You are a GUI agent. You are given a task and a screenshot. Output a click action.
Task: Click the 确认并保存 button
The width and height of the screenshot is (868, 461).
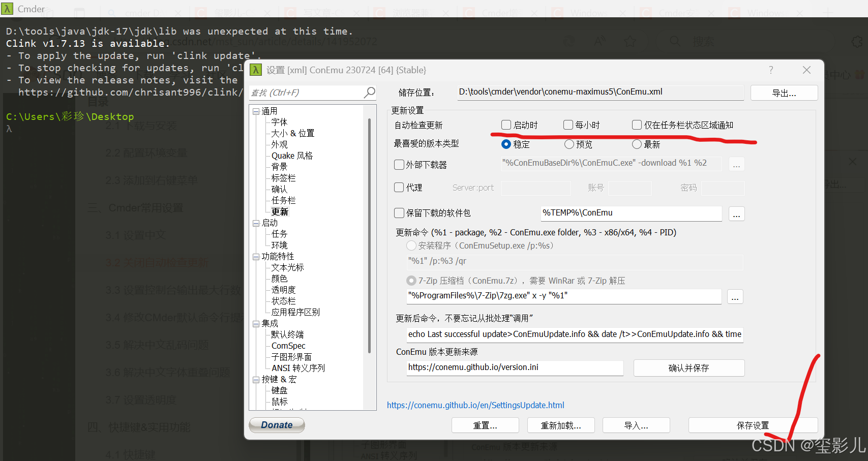689,368
